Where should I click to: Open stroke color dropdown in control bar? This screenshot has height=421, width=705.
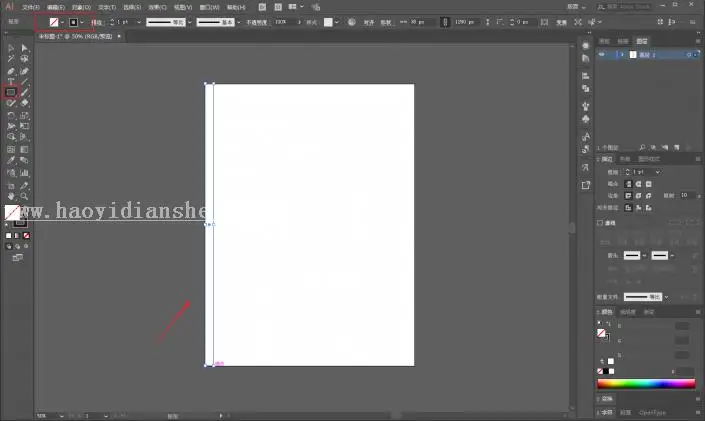(x=82, y=22)
